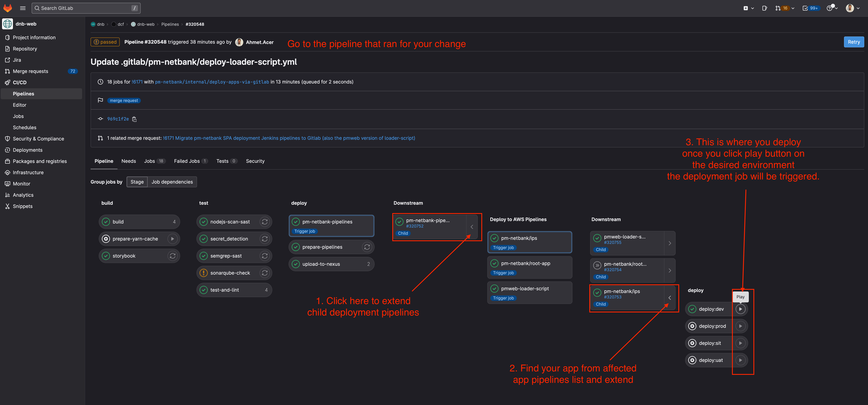The height and width of the screenshot is (405, 868).
Task: Play the prepare-yarn-cache manual job
Action: coord(172,239)
